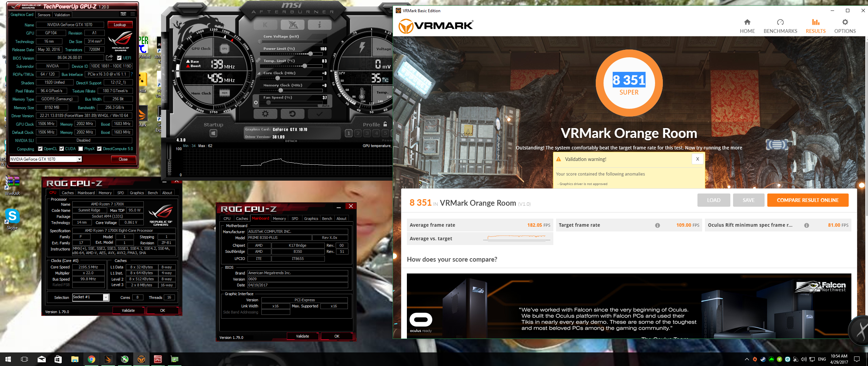Click DETACH in Afterburner
Viewport: 868px width, 366px height.
click(x=291, y=141)
